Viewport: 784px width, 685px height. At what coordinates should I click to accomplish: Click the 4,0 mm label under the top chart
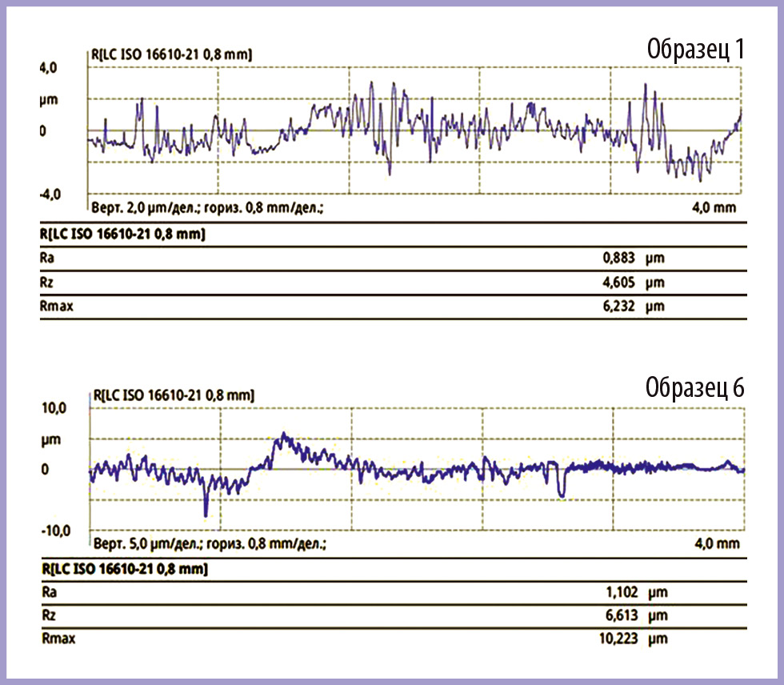(714, 207)
